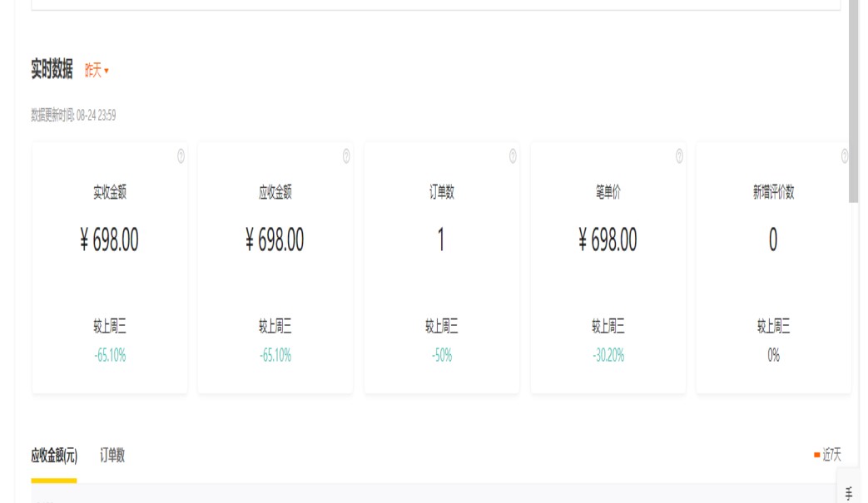Click the help icon on 应收金额 card

[346, 156]
